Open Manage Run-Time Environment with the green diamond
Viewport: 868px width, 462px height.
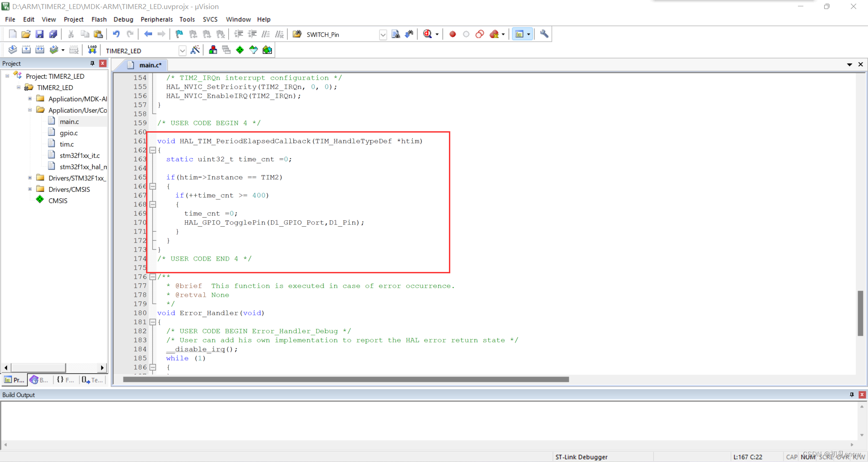tap(240, 50)
